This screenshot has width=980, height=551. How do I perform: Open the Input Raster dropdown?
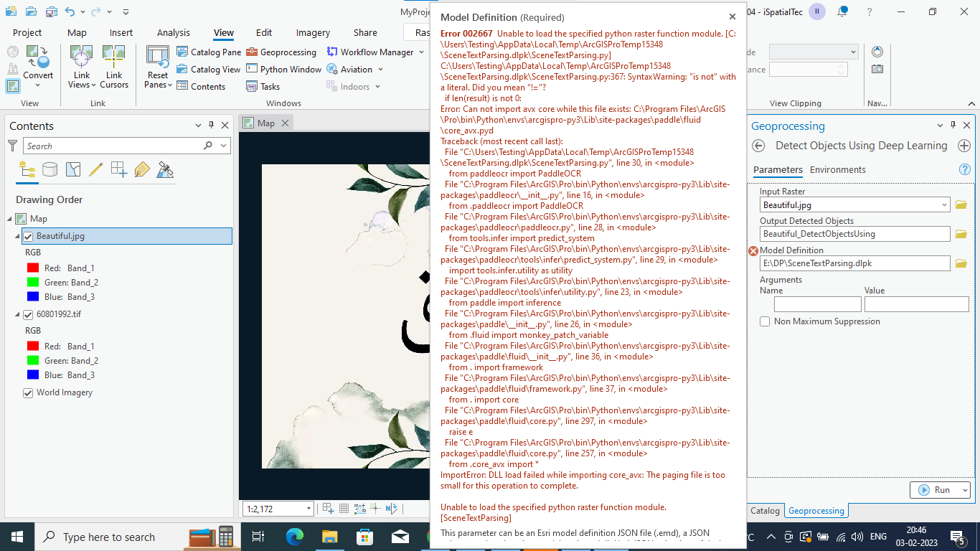pos(944,205)
